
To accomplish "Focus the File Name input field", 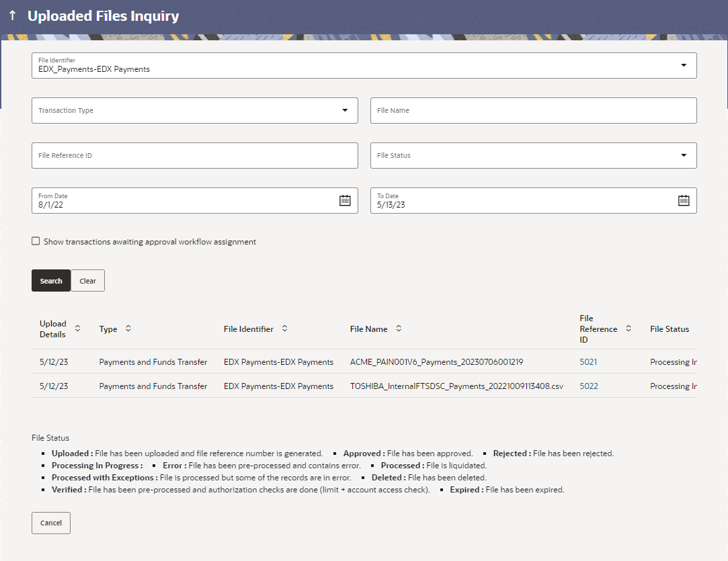I will pyautogui.click(x=534, y=110).
